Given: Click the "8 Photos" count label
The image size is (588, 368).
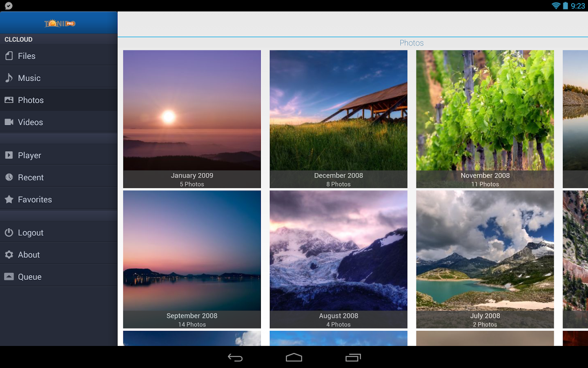Looking at the screenshot, I should [x=339, y=184].
